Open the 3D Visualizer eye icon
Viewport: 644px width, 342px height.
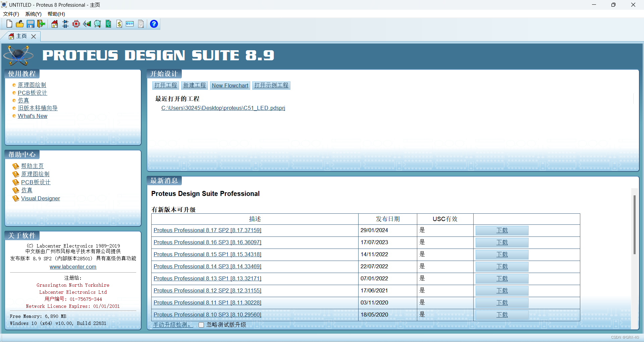point(87,24)
